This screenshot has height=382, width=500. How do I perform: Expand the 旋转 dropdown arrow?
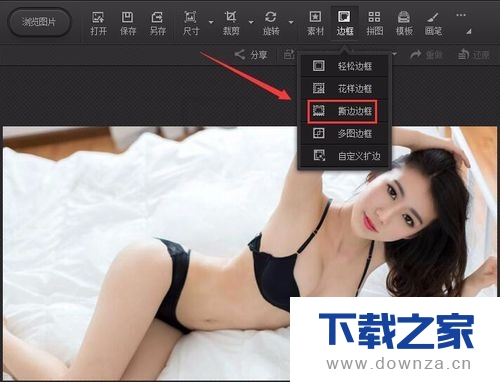click(291, 22)
